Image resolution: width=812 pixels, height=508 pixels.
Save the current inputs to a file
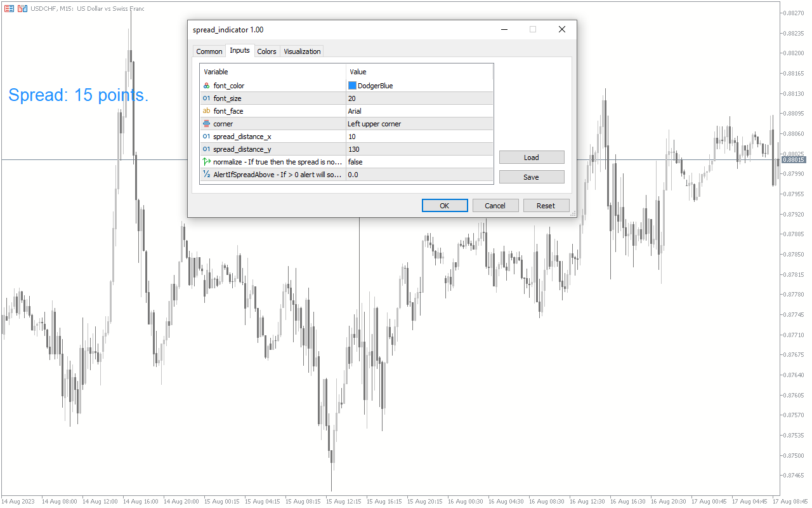[532, 177]
